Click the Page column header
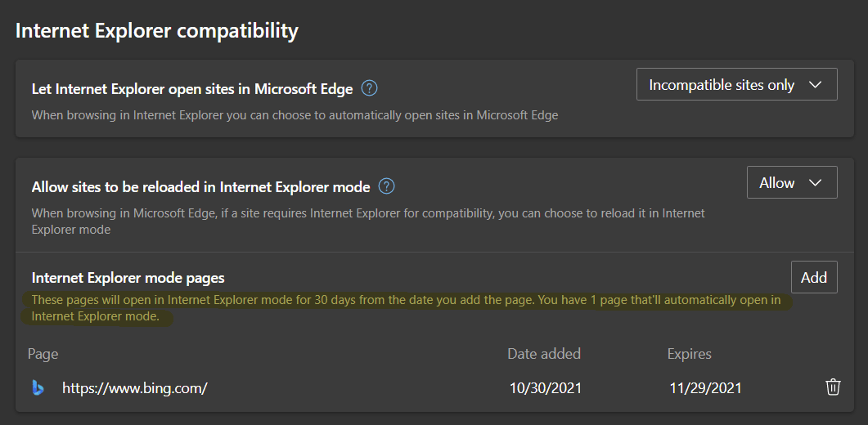The image size is (868, 425). click(x=43, y=354)
